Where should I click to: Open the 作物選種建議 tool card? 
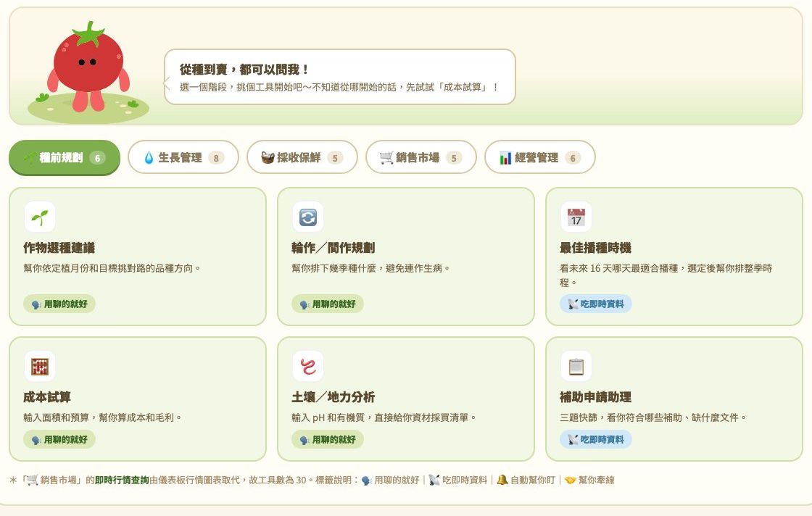[138, 257]
